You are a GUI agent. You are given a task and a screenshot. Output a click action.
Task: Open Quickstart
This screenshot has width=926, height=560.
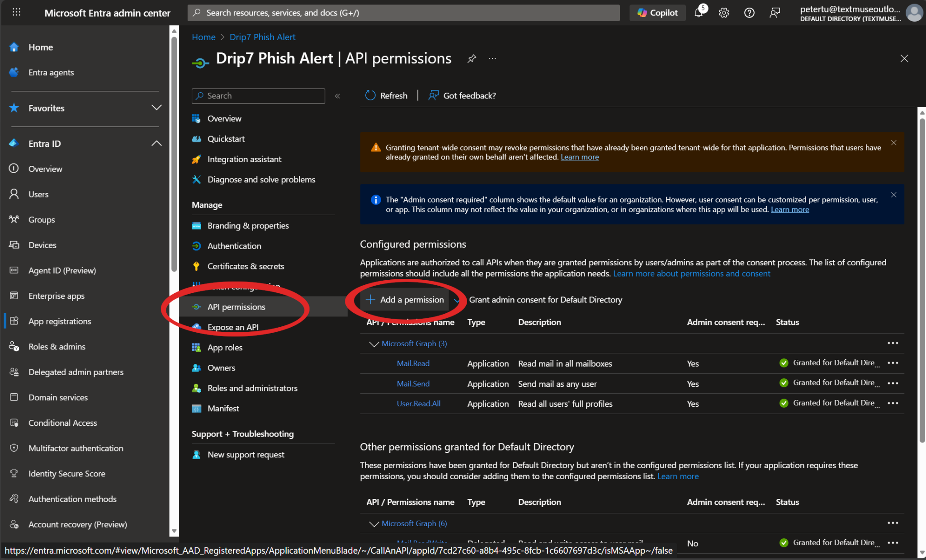[x=226, y=139]
